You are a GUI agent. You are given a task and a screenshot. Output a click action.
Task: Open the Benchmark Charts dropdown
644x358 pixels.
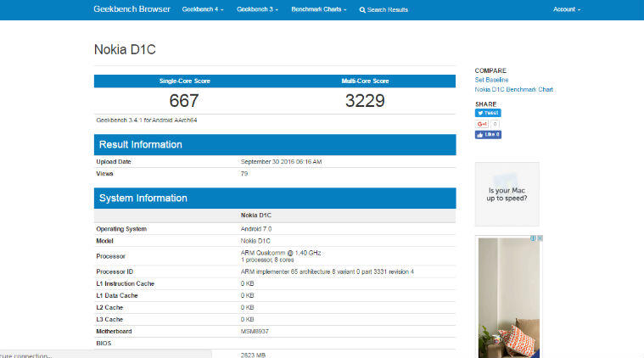click(x=318, y=9)
